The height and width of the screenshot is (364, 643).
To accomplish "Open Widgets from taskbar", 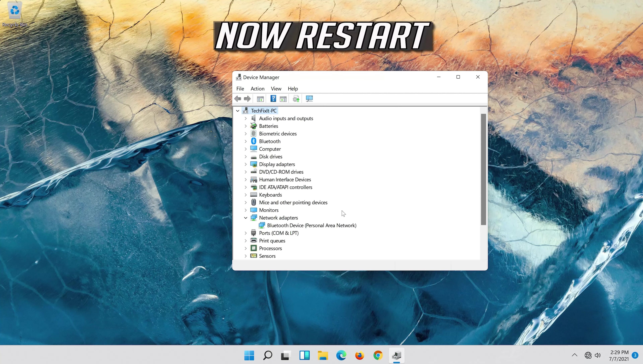I will coord(304,355).
